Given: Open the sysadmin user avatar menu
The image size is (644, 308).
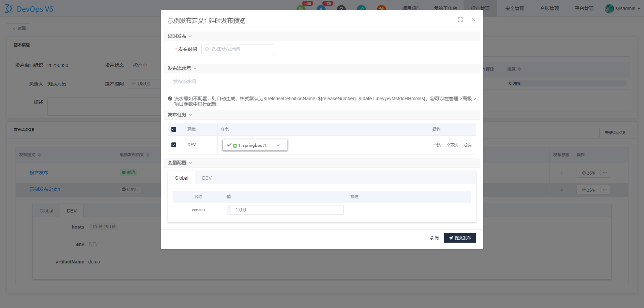Looking at the screenshot, I should coord(609,8).
